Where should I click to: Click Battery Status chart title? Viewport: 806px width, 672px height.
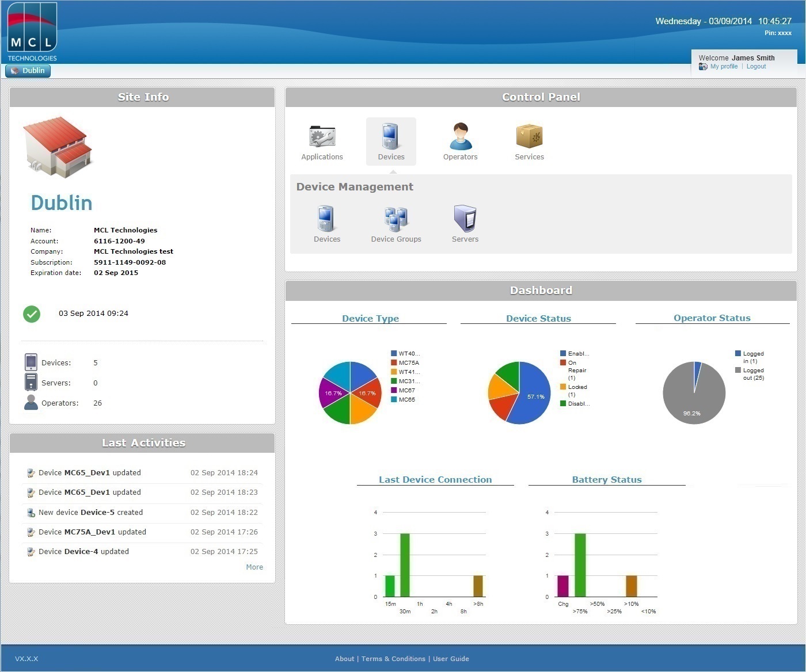[x=607, y=479]
